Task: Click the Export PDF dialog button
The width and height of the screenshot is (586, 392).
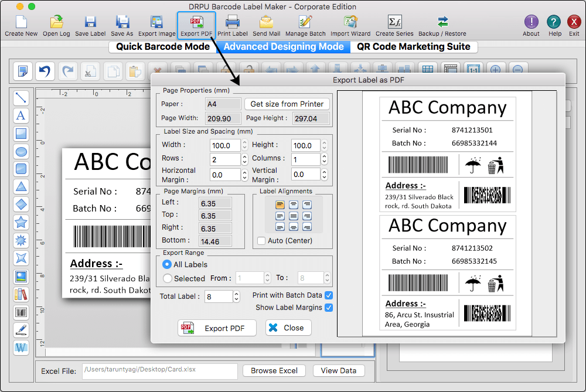Action: [217, 328]
